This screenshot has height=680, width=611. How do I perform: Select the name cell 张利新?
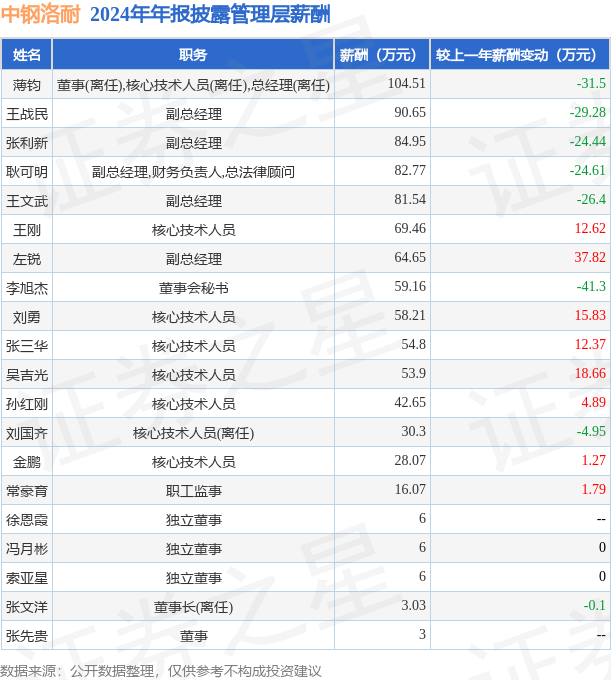click(26, 143)
